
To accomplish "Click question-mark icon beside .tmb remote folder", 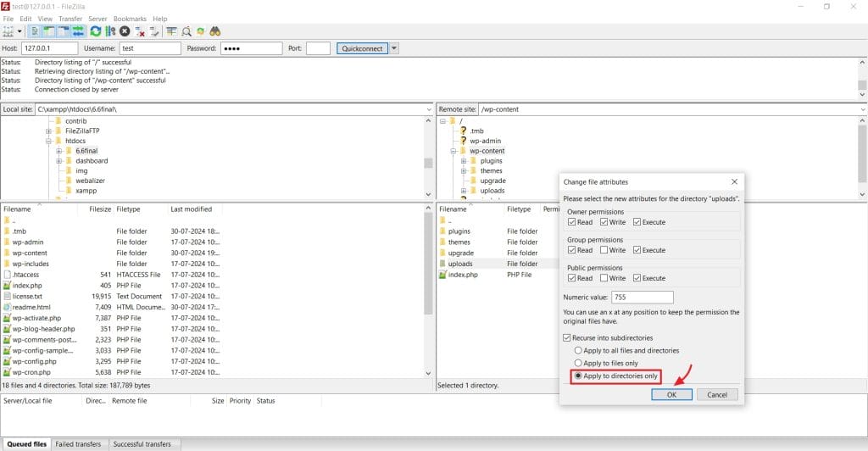I will point(464,131).
